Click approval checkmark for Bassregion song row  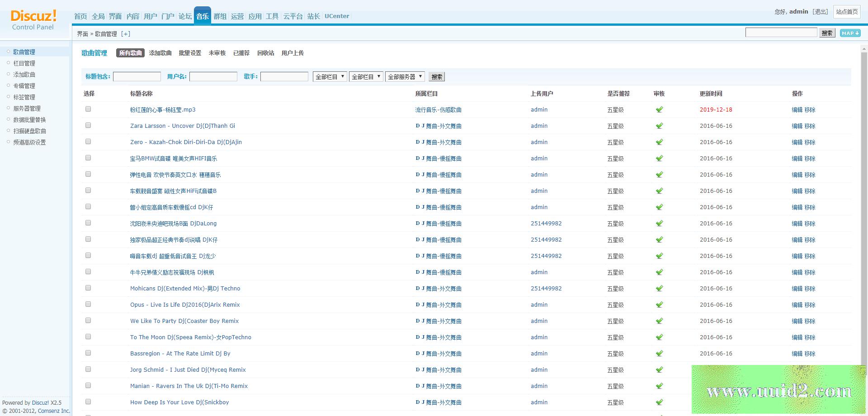(x=659, y=354)
